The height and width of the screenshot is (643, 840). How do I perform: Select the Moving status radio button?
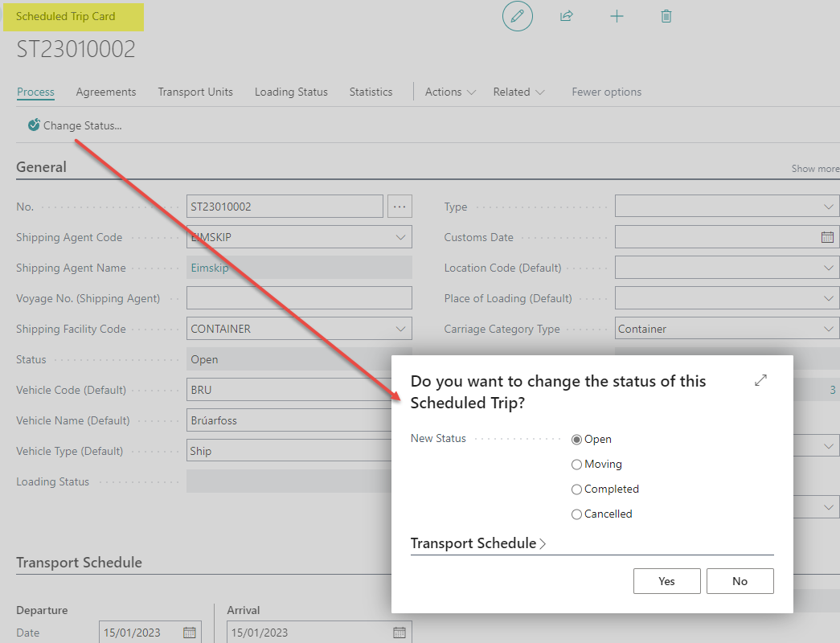click(x=576, y=465)
